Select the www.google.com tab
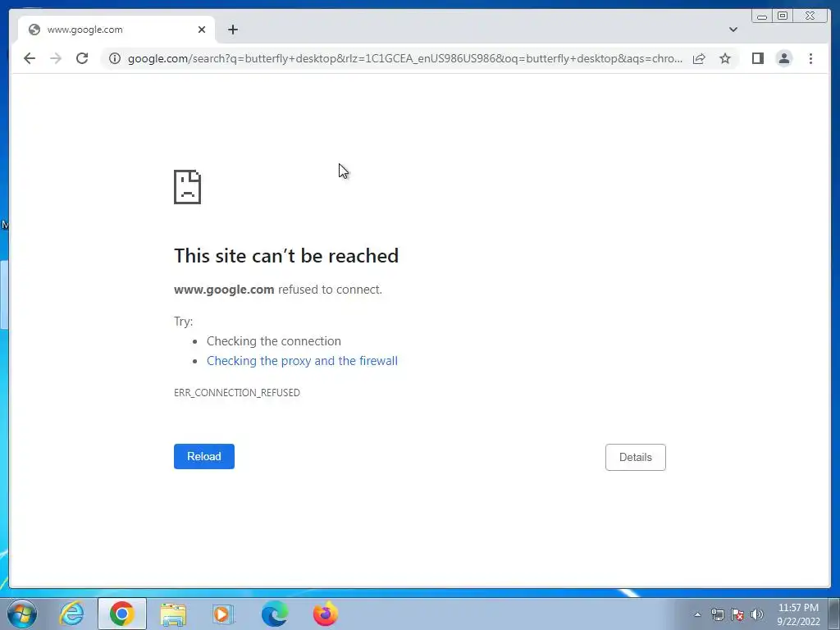 (x=116, y=30)
